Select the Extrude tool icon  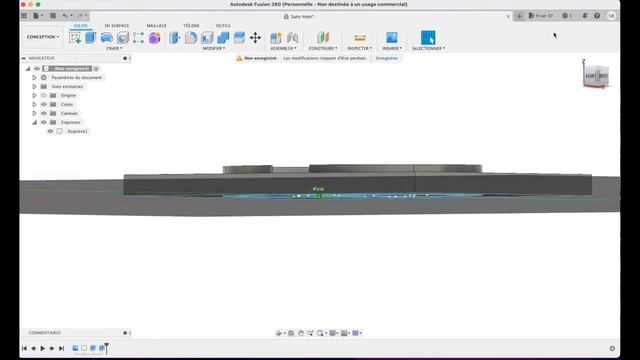(90, 38)
